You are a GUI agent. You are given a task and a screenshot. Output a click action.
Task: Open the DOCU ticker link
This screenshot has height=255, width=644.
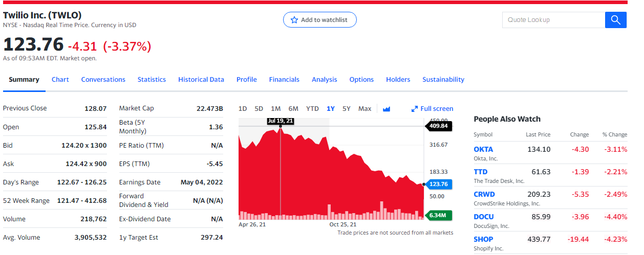click(x=484, y=217)
